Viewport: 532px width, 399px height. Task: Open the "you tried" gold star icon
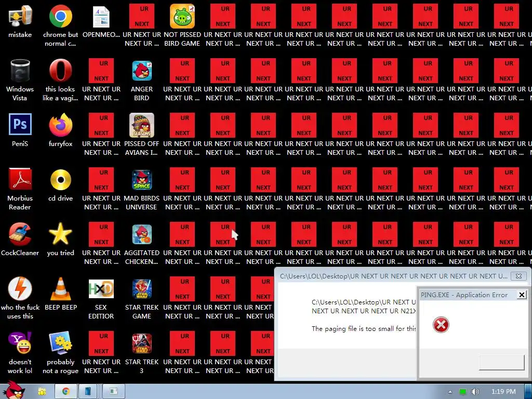click(x=60, y=234)
